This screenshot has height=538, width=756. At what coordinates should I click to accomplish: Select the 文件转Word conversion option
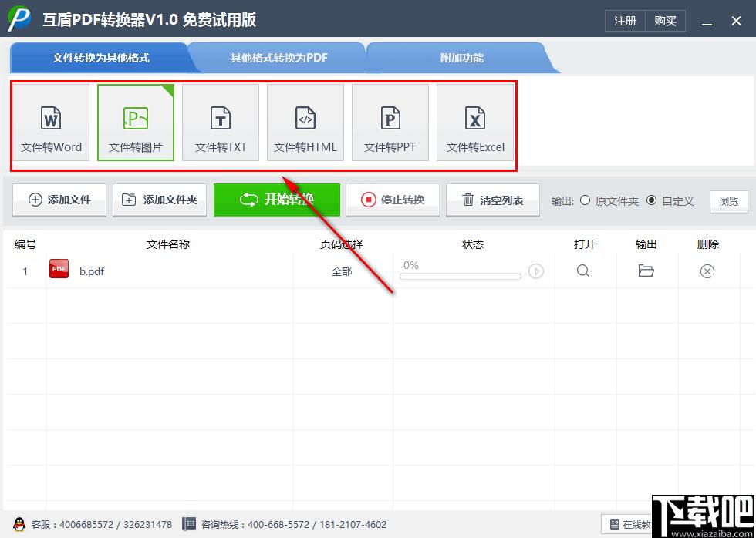pos(51,123)
